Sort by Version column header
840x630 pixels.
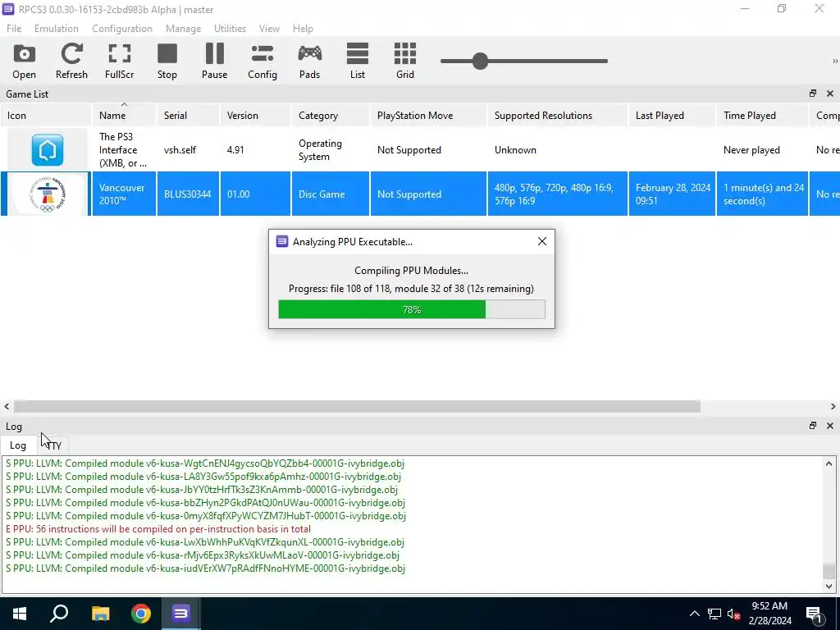pyautogui.click(x=255, y=115)
